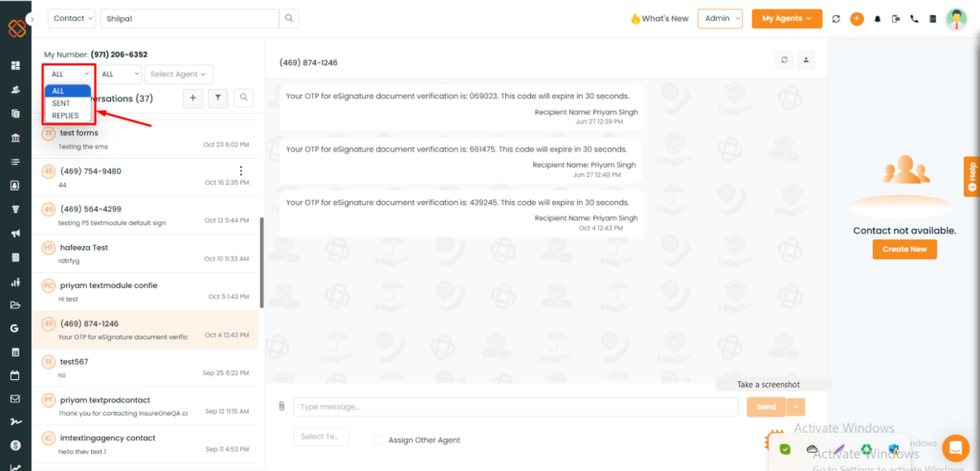The height and width of the screenshot is (471, 980).
Task: Open the (469) 564-4299 conversation
Action: tap(145, 215)
